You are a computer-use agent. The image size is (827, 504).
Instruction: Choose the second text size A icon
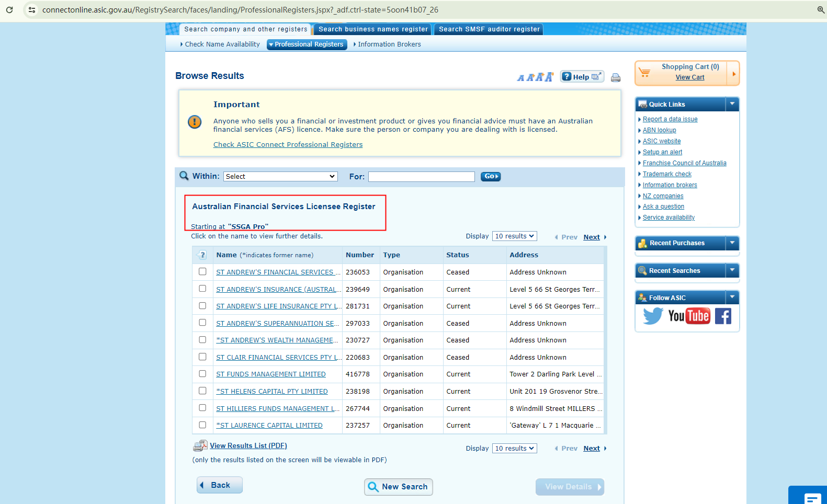coord(530,77)
